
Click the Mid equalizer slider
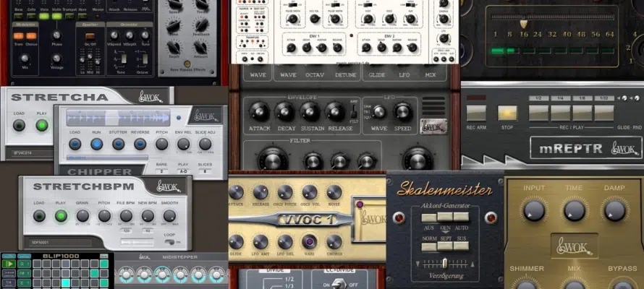90,57
